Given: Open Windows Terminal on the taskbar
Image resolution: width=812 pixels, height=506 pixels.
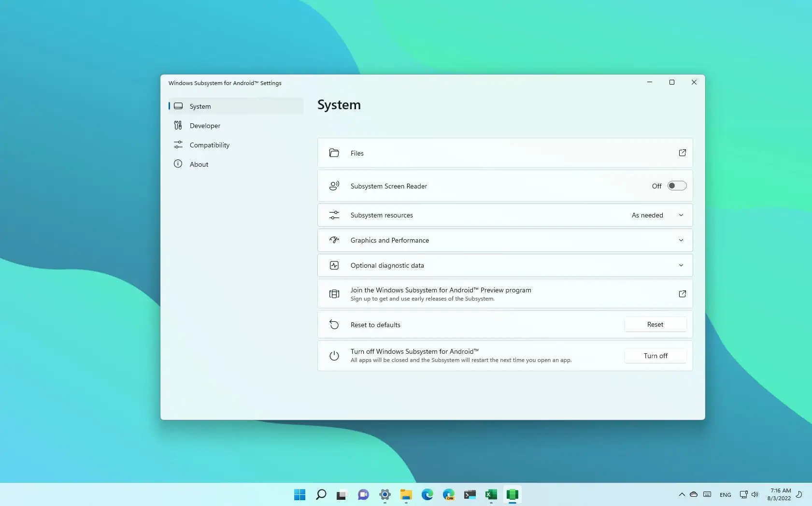Looking at the screenshot, I should (x=470, y=494).
